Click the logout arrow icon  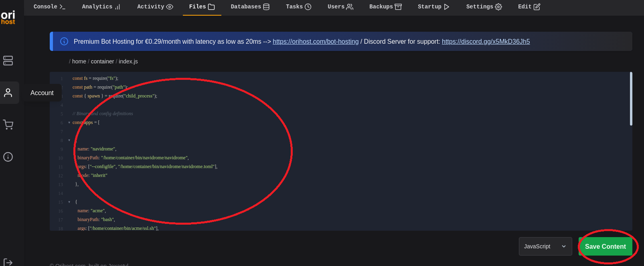click(x=8, y=262)
